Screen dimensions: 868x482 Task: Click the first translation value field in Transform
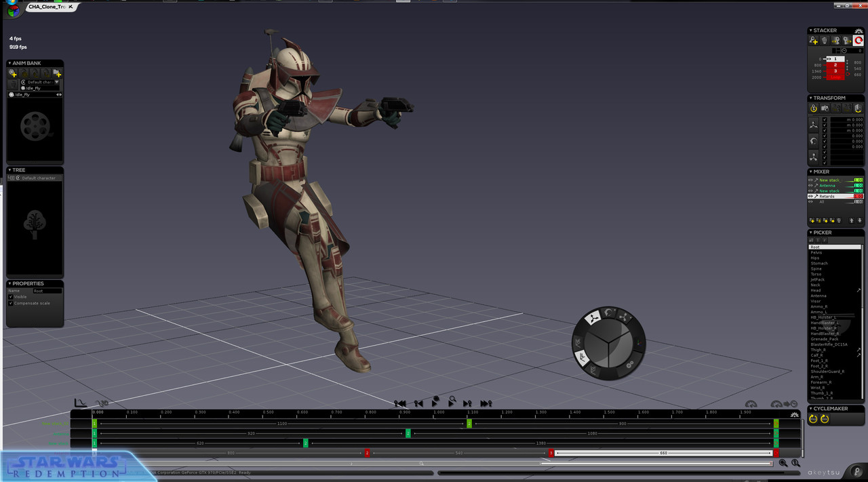click(x=846, y=120)
